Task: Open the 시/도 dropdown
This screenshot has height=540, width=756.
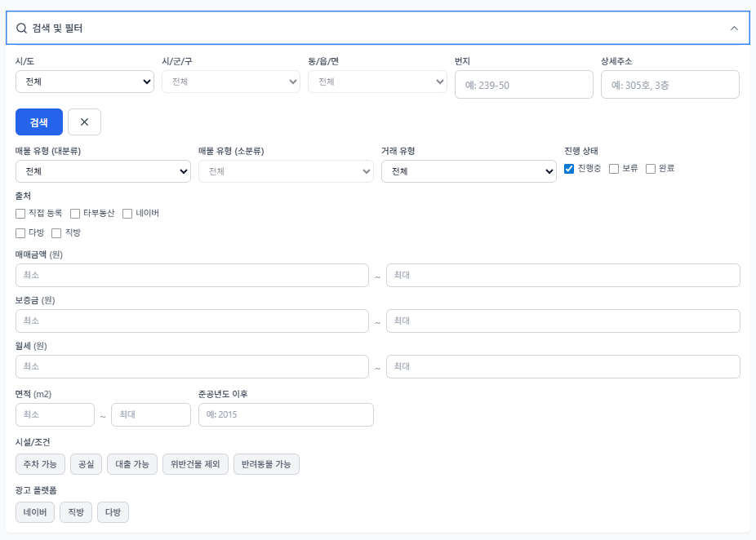Action: [85, 82]
